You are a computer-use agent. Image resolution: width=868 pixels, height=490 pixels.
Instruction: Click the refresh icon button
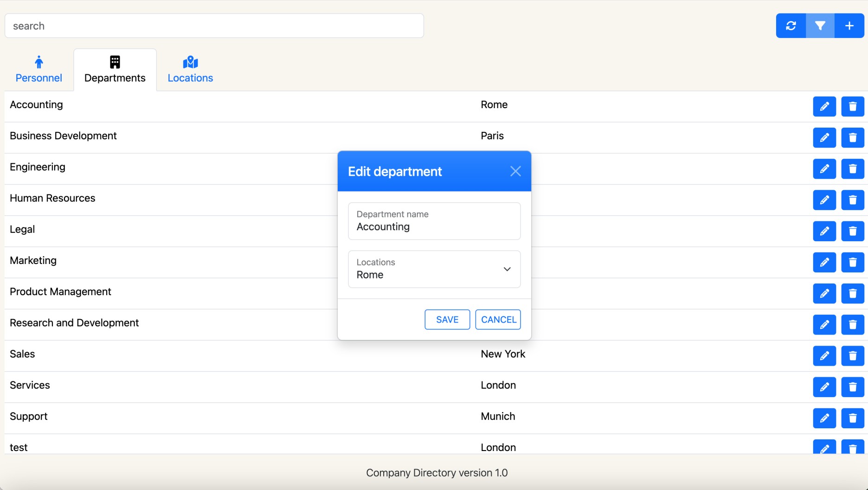[x=791, y=26]
